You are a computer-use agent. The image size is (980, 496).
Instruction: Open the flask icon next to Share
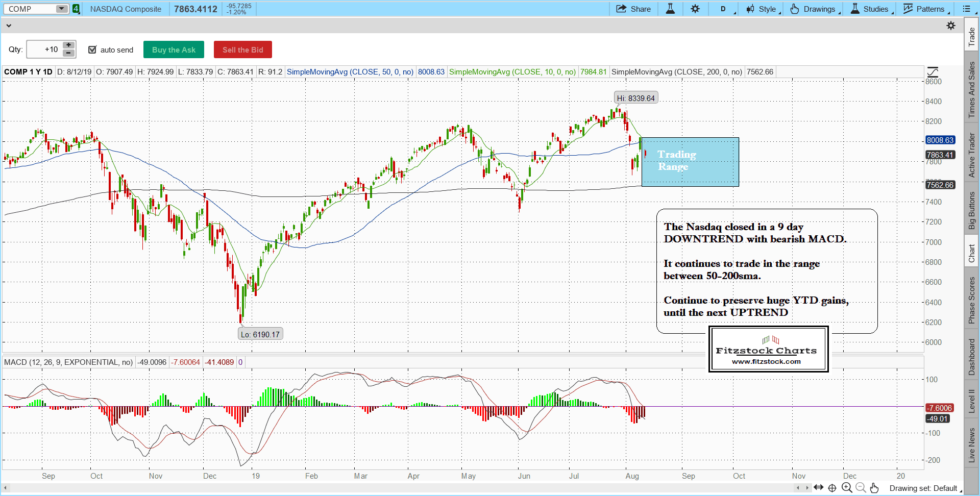coord(670,9)
